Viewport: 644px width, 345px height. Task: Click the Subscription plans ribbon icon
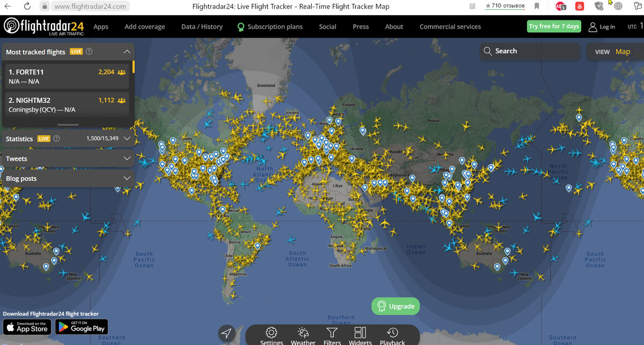[241, 26]
